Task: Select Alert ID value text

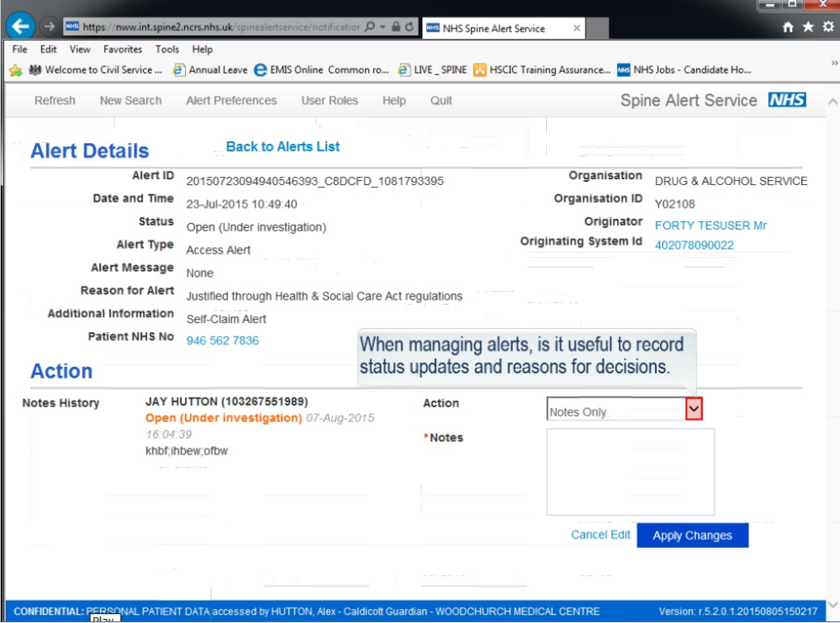Action: point(315,181)
